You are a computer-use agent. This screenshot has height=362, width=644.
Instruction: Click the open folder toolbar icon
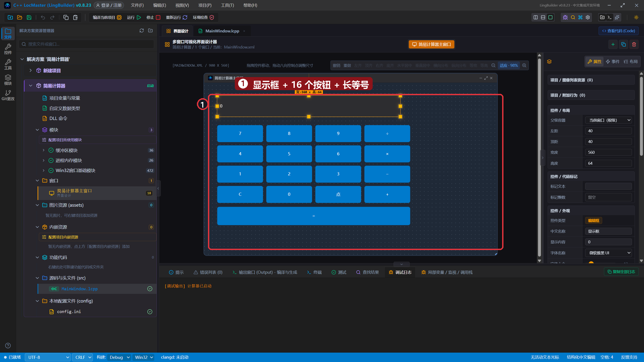[x=19, y=17]
